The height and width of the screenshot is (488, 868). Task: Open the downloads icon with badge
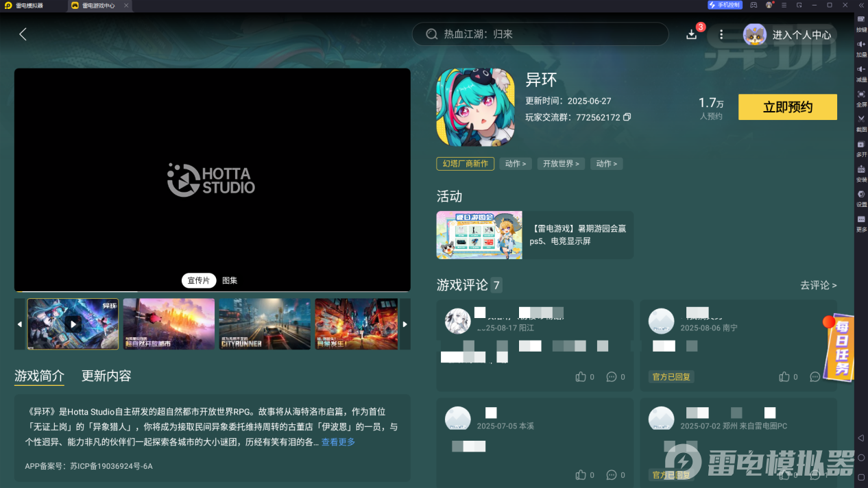click(691, 34)
